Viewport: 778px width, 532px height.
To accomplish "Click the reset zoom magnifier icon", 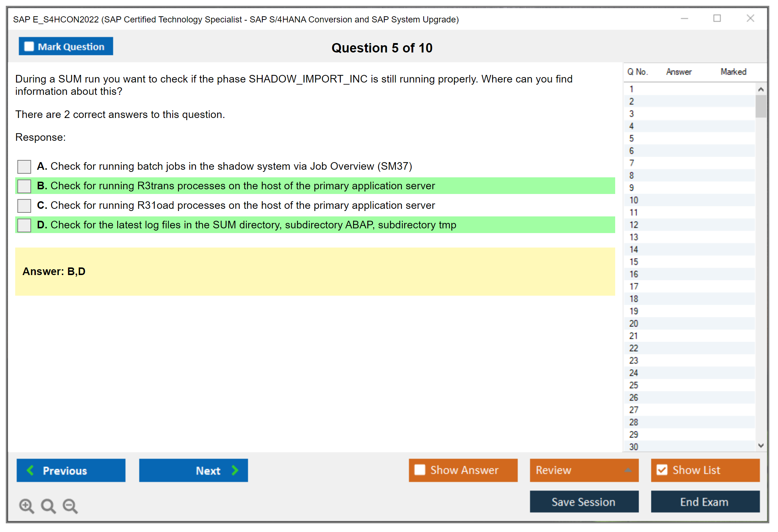I will pos(48,506).
